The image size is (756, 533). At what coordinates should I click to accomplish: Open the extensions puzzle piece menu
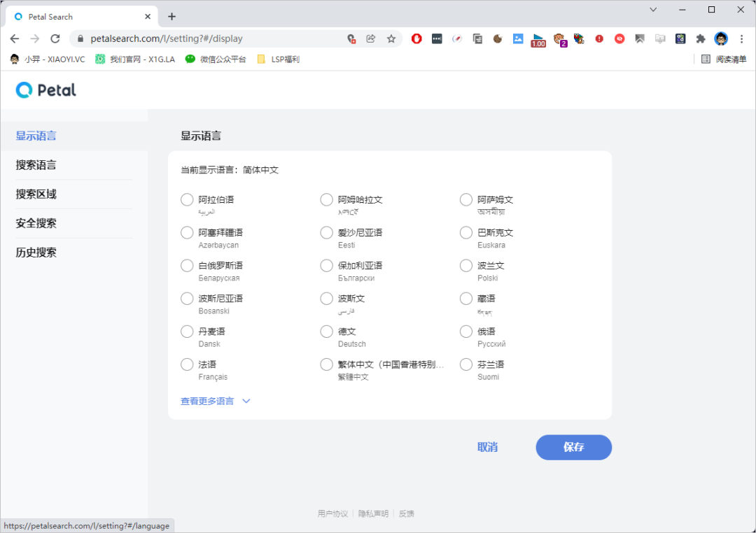pyautogui.click(x=701, y=38)
